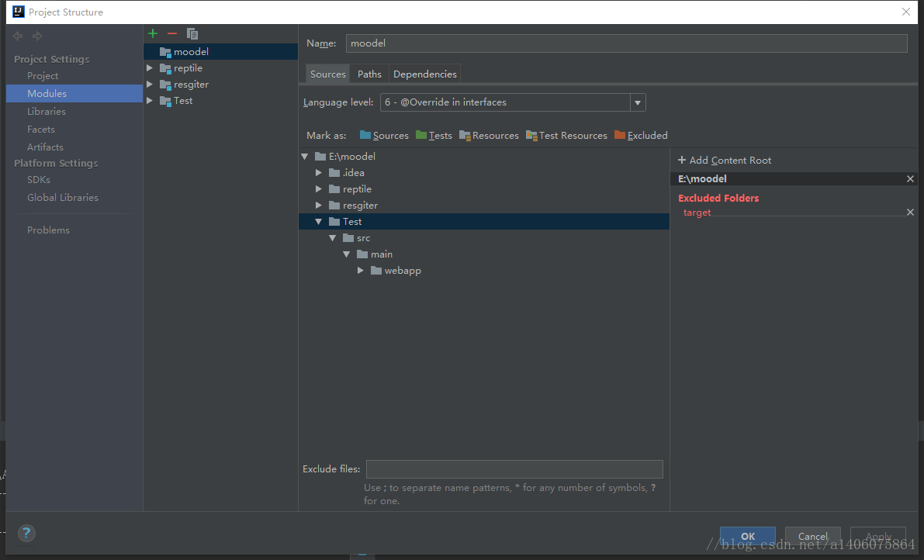924x560 pixels.
Task: Expand the resgiter module node
Action: (150, 85)
